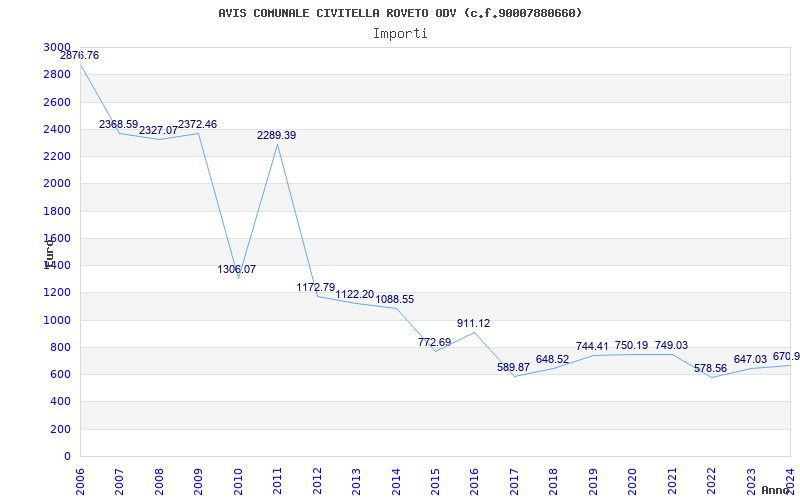
Task: Select the 750.19 data label
Action: click(x=632, y=345)
